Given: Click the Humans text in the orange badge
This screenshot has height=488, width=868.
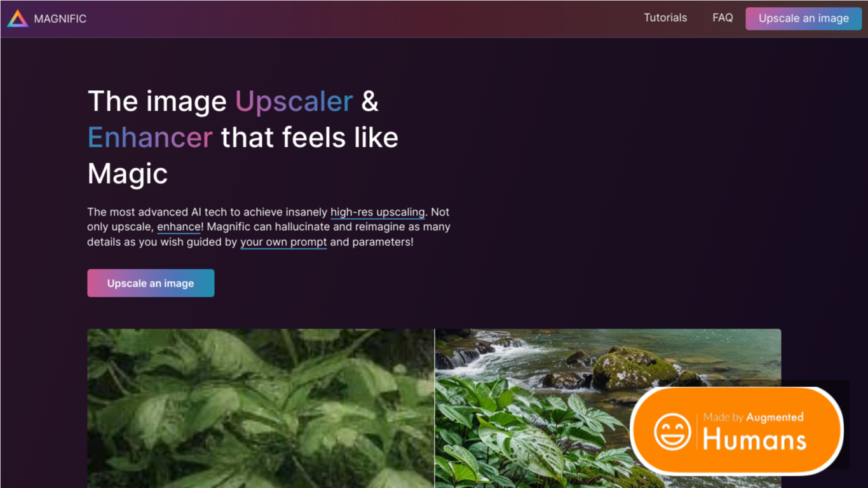Looking at the screenshot, I should tap(754, 439).
